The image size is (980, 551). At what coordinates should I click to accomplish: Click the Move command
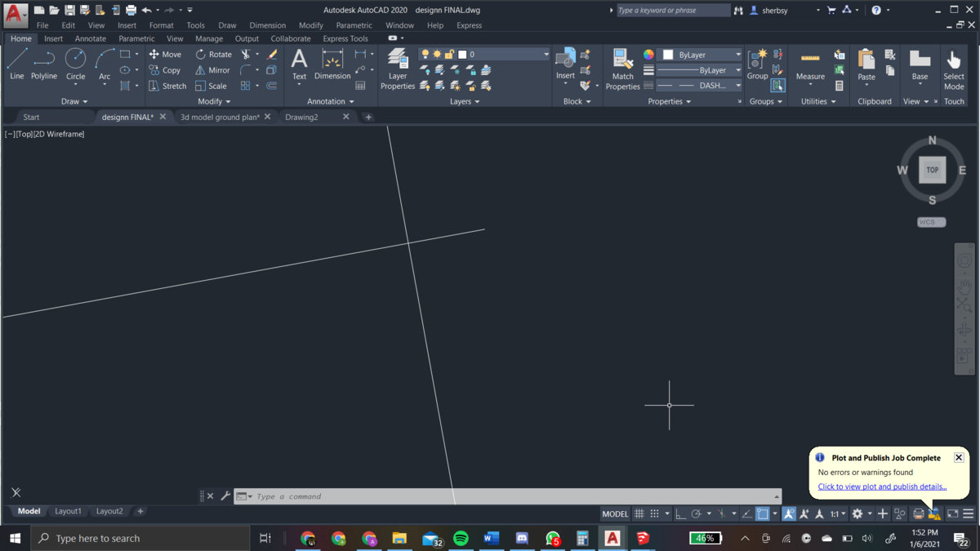click(x=165, y=55)
